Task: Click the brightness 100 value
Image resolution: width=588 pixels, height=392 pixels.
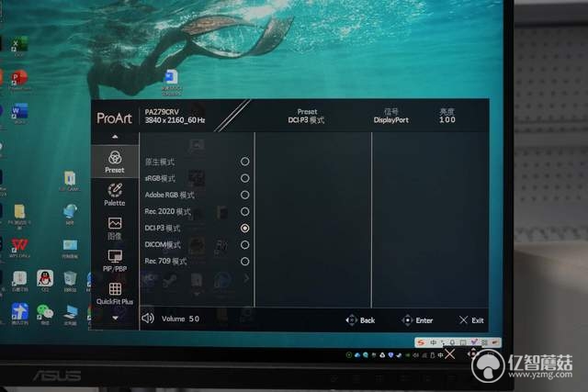Action: pyautogui.click(x=447, y=120)
